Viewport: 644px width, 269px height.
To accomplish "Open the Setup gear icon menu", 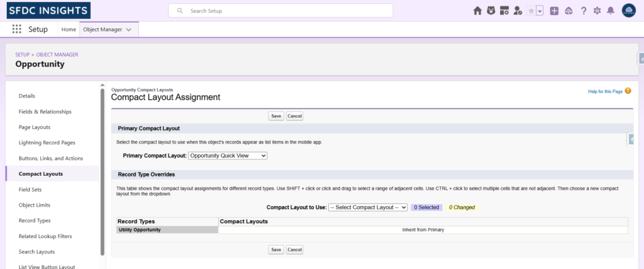I will click(597, 11).
